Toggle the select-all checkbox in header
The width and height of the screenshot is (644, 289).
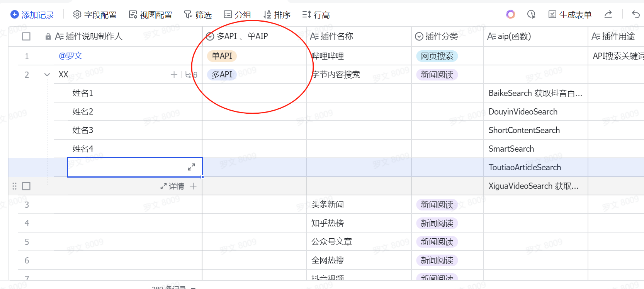[26, 36]
